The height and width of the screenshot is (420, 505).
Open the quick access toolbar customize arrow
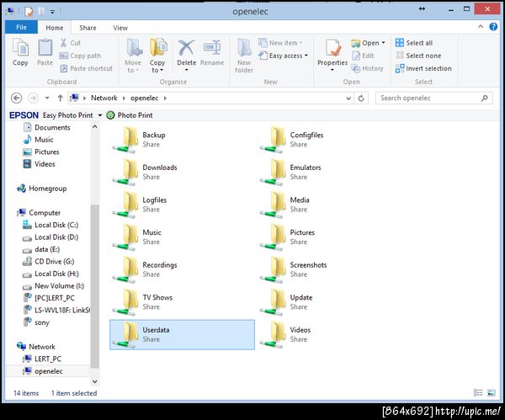click(52, 12)
